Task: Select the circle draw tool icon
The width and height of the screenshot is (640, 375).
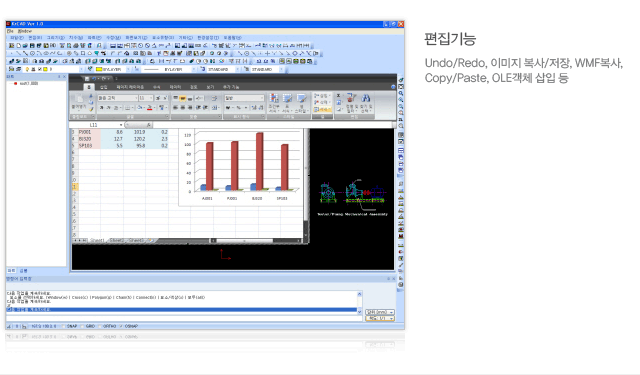Action: click(32, 53)
